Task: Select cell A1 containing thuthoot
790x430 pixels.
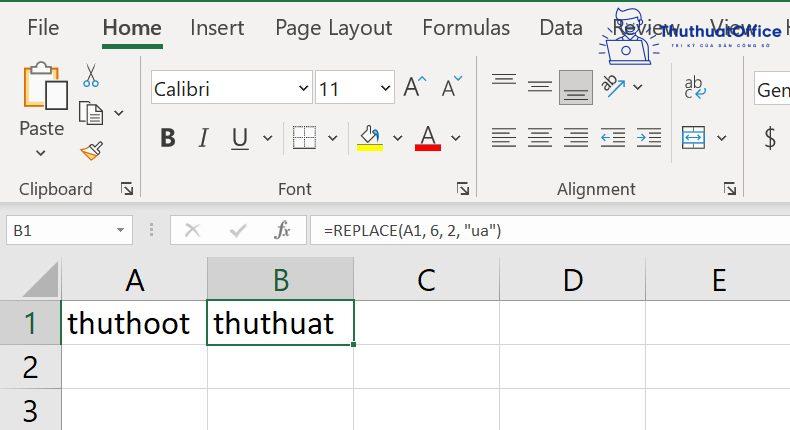Action: pos(134,323)
